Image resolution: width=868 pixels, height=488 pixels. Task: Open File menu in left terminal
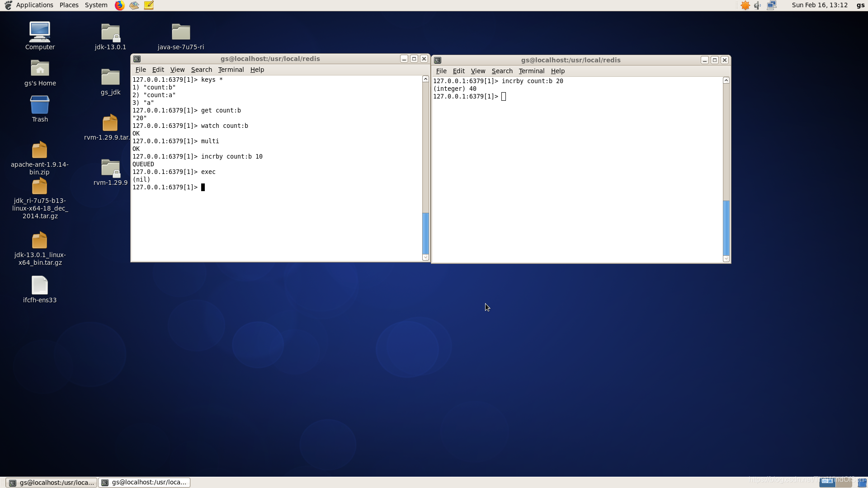tap(141, 70)
